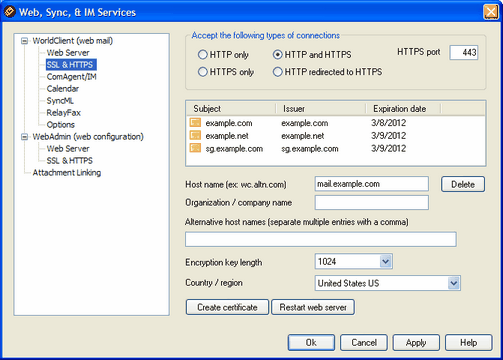Delete the selected certificate

pos(463,184)
